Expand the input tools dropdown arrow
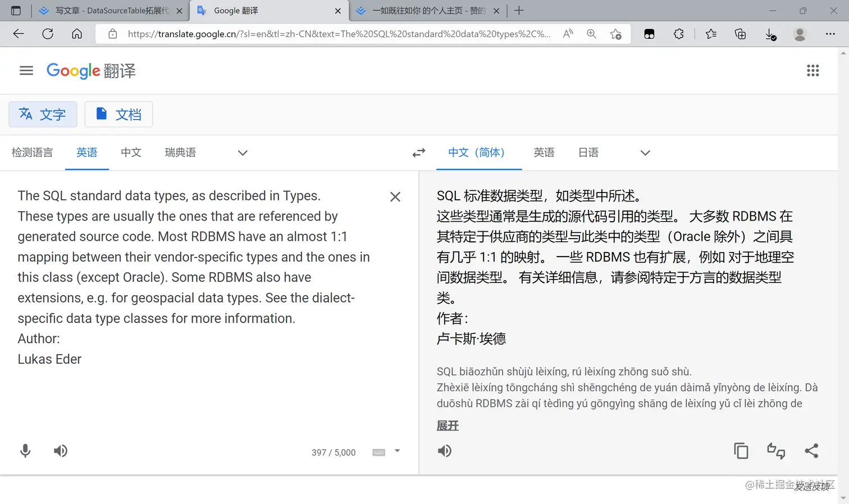Image resolution: width=849 pixels, height=504 pixels. tap(398, 451)
